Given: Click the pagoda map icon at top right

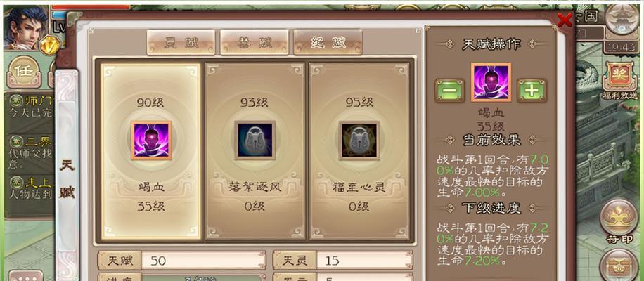Looking at the screenshot, I should pos(622,19).
